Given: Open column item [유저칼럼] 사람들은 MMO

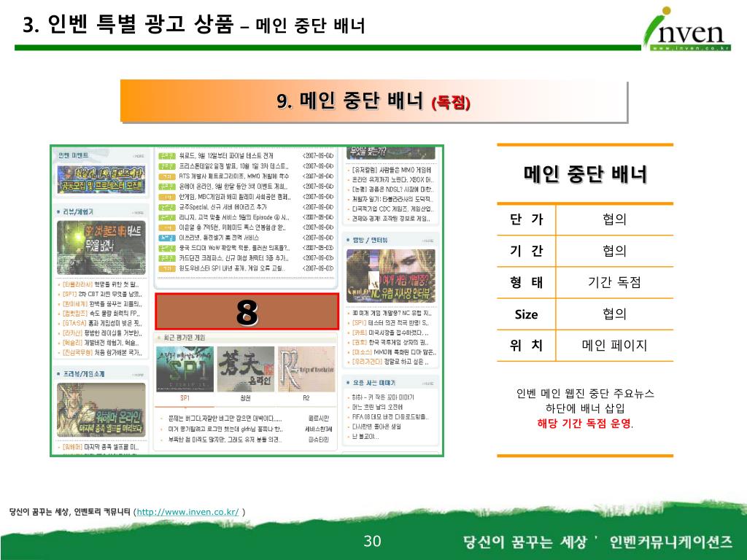Looking at the screenshot, I should coord(392,169).
